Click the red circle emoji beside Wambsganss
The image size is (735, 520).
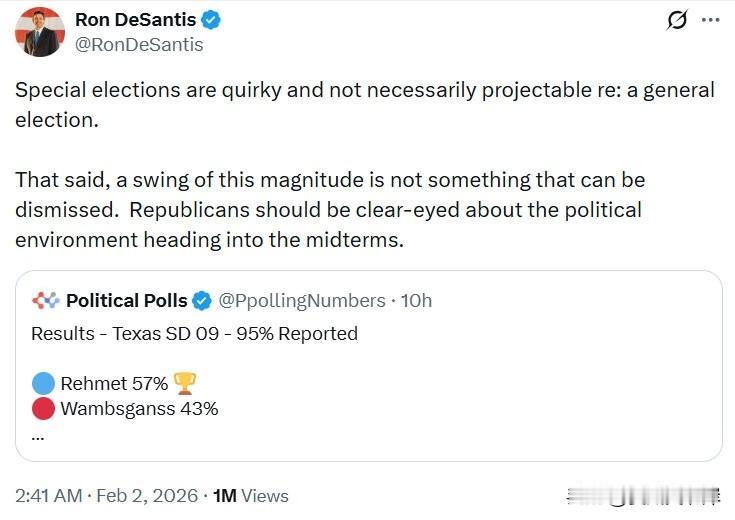pos(43,408)
